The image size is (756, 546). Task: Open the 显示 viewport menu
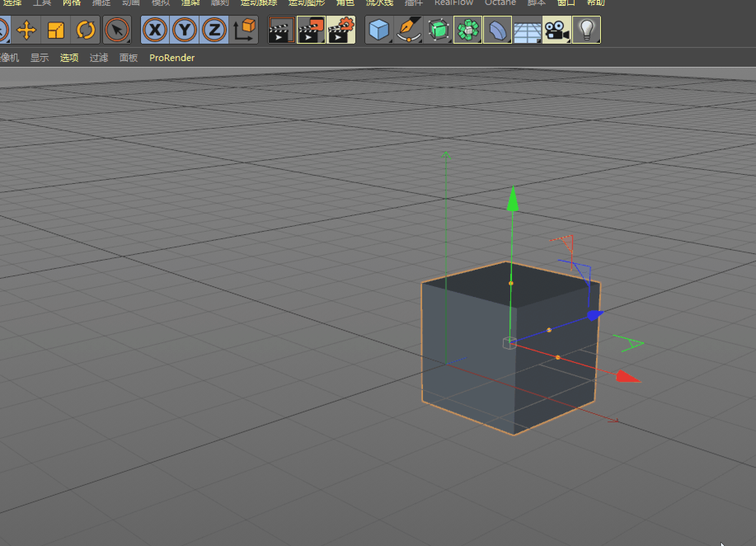[x=40, y=58]
